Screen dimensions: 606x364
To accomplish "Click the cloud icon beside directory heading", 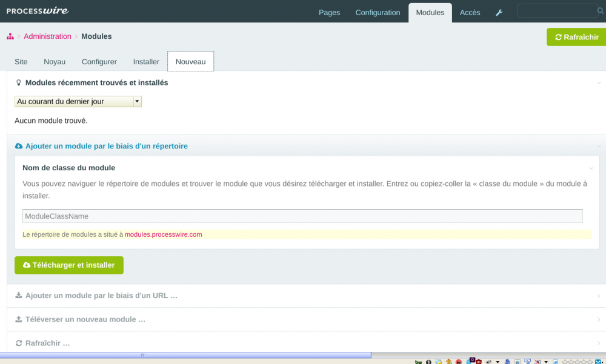I will (x=19, y=147).
